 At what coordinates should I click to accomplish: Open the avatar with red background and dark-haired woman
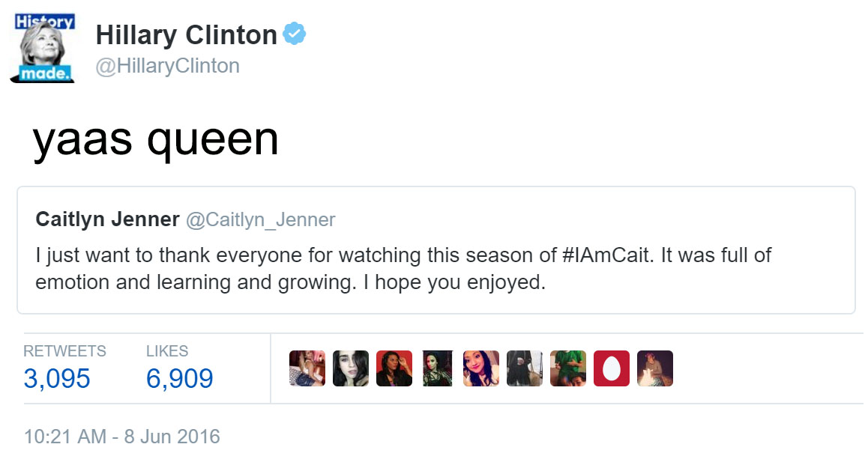pos(394,368)
